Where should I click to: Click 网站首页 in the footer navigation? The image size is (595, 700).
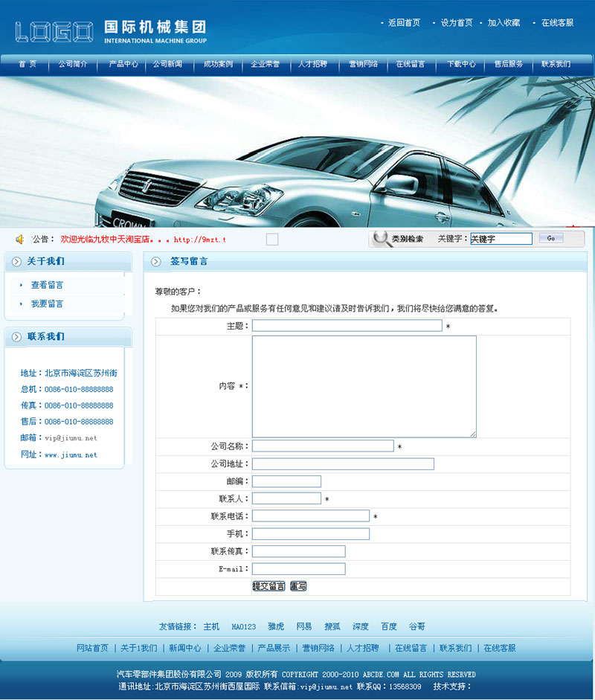92,648
